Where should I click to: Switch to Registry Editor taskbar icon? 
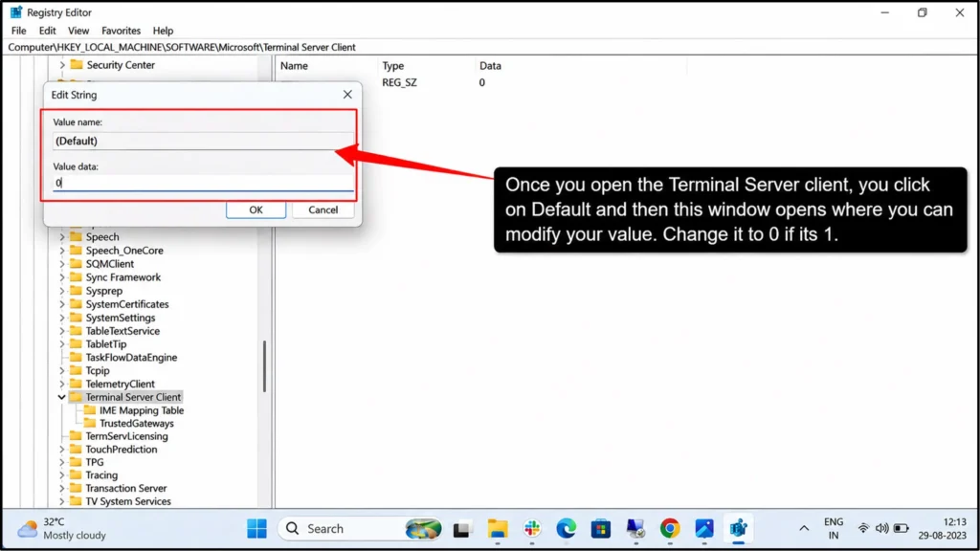pos(738,528)
